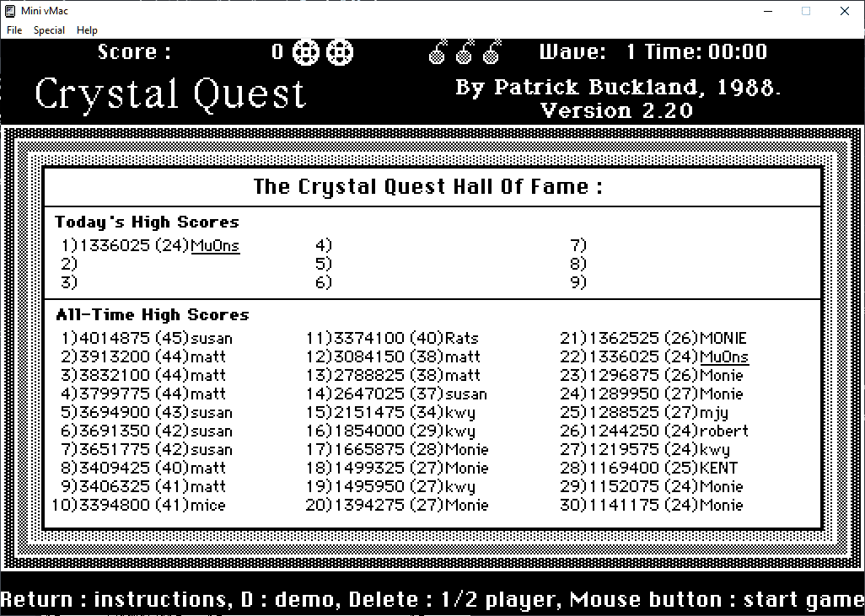
Task: Open the File menu
Action: click(x=14, y=30)
